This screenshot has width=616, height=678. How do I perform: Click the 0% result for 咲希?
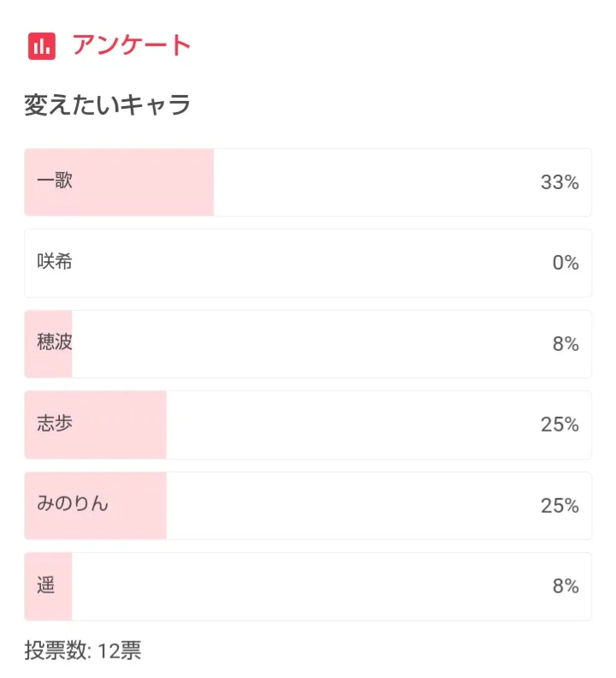(566, 263)
